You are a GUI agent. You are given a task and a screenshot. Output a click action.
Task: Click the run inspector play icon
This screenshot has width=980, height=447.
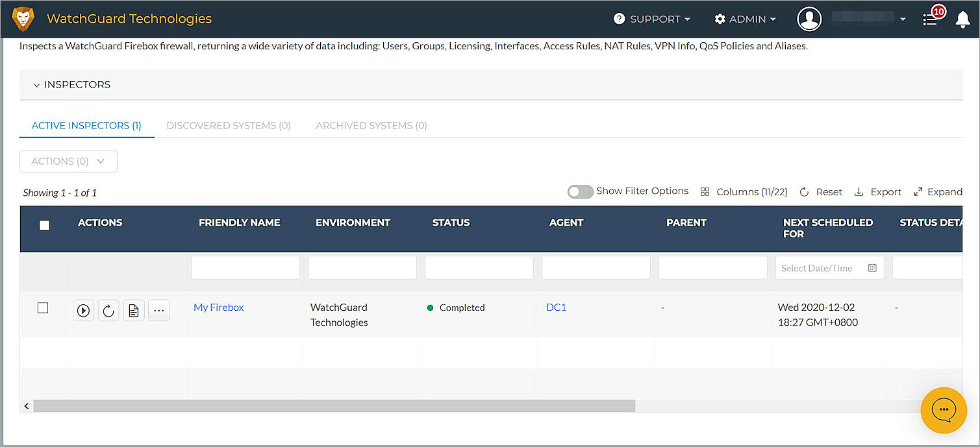pos(84,311)
